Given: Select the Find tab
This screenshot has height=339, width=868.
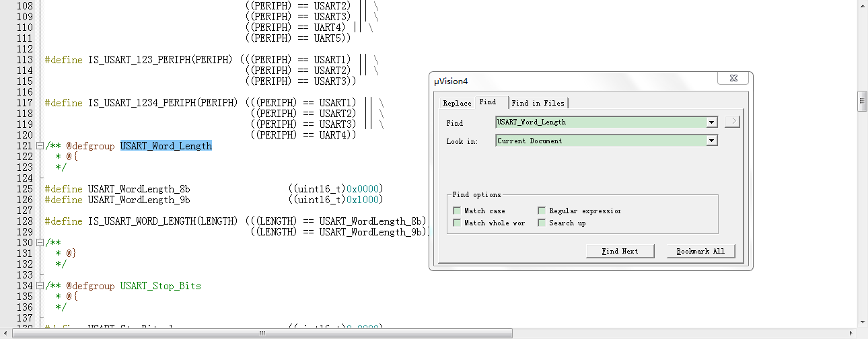Looking at the screenshot, I should [x=488, y=102].
